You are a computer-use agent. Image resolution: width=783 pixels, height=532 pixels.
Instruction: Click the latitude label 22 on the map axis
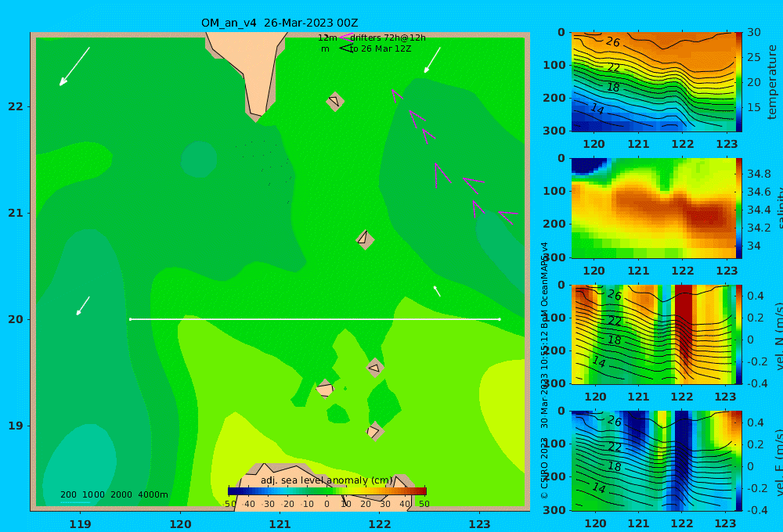pos(16,106)
